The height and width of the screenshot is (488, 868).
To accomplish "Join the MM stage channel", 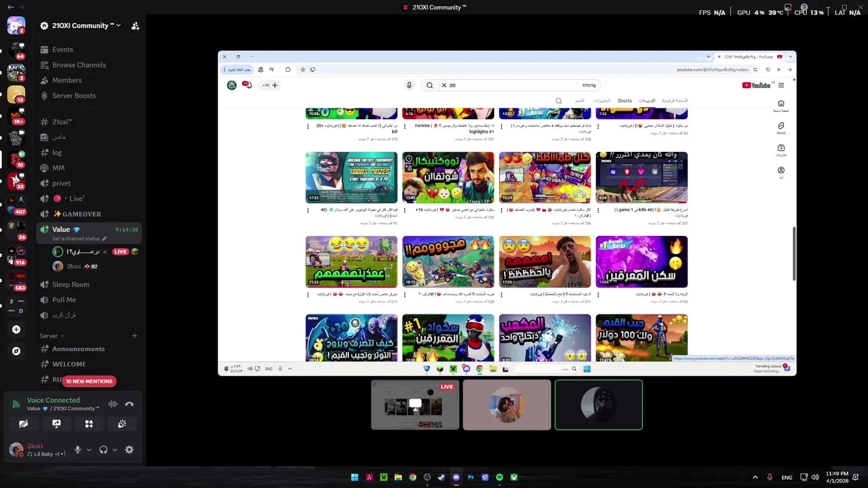I will point(89,168).
